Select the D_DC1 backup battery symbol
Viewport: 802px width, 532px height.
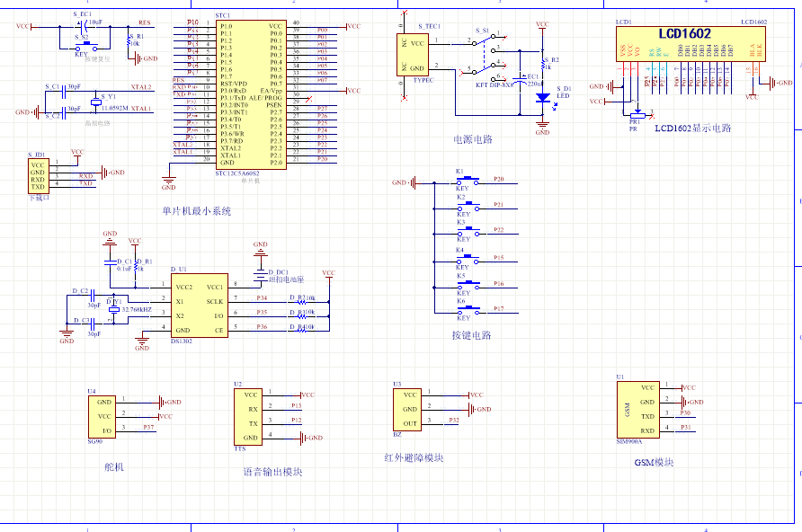[x=260, y=273]
